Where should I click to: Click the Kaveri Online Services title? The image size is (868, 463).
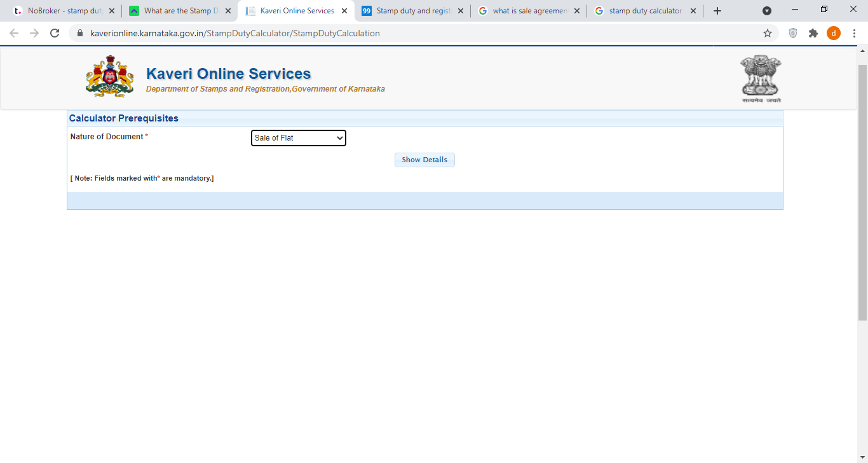coord(228,74)
